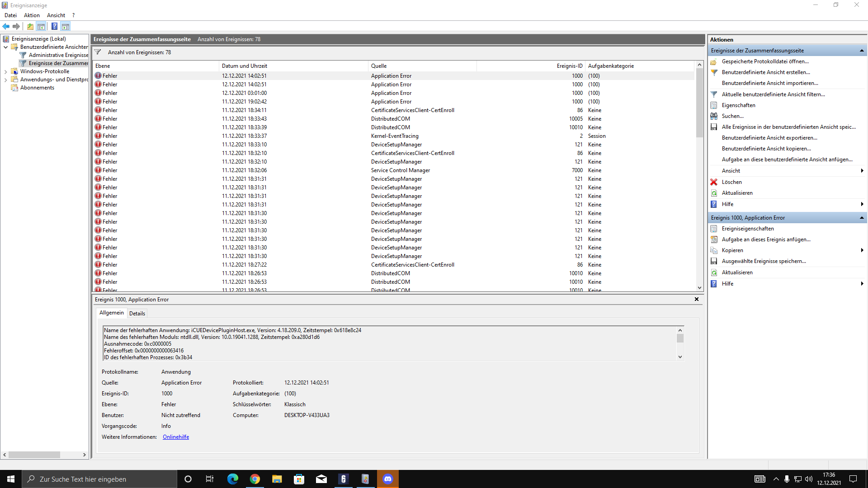The width and height of the screenshot is (868, 488).
Task: Click Benutzerdefinierte Ansicht exportieren action
Action: (x=769, y=138)
